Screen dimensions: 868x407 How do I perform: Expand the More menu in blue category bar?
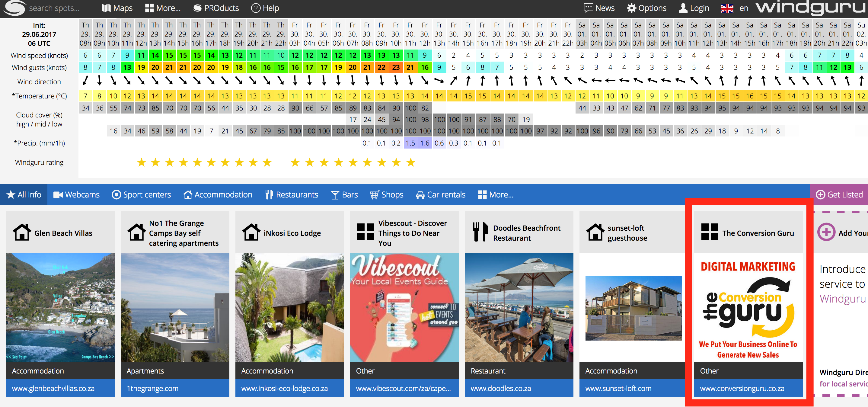tap(496, 194)
